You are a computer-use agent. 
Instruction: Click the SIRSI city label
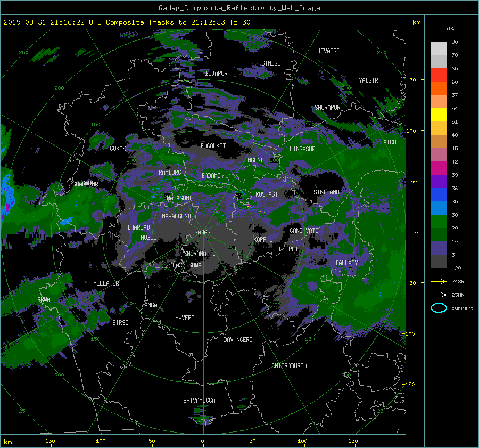[120, 323]
